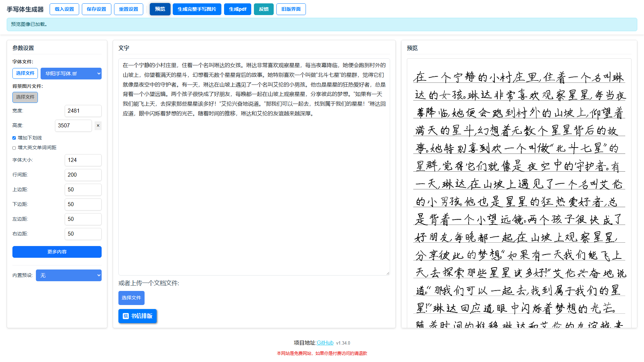Expand the 内置预设 preset dropdown

point(69,275)
